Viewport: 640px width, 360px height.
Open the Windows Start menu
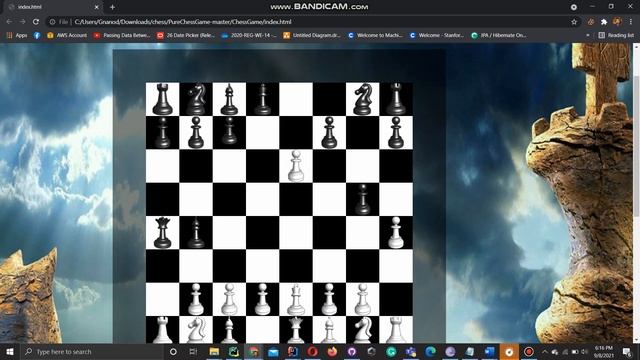click(10, 351)
